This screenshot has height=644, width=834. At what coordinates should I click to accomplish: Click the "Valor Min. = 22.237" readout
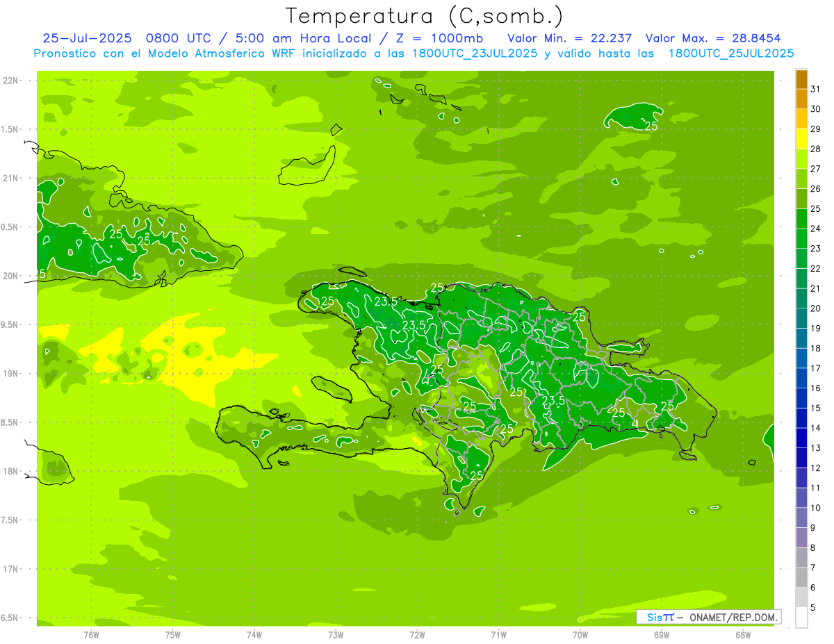570,38
